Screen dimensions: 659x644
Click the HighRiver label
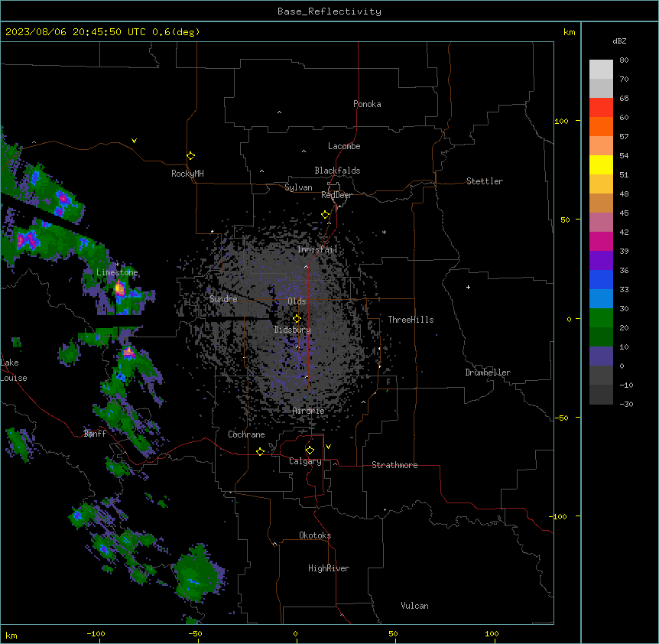[x=329, y=568]
